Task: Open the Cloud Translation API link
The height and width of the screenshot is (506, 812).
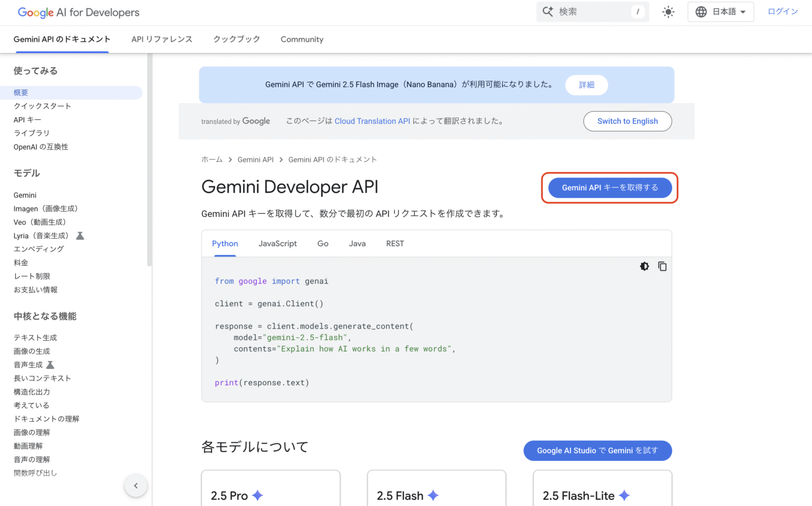Action: (372, 121)
